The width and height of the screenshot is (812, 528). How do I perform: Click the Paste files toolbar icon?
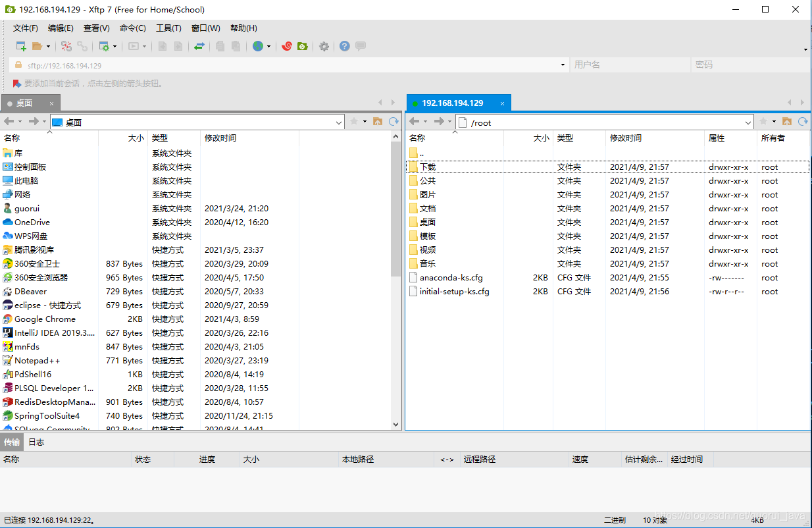[236, 46]
